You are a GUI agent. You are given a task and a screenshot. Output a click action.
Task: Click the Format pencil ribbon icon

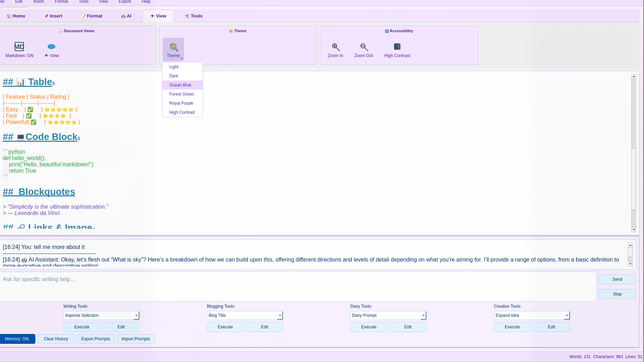(x=83, y=16)
